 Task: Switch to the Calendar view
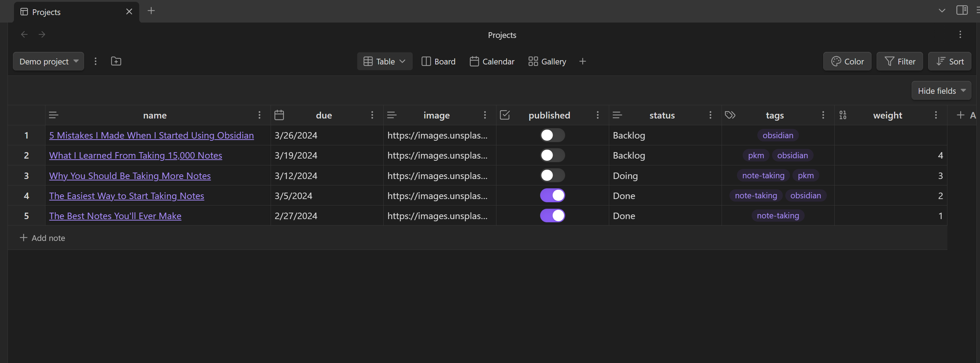pos(492,61)
